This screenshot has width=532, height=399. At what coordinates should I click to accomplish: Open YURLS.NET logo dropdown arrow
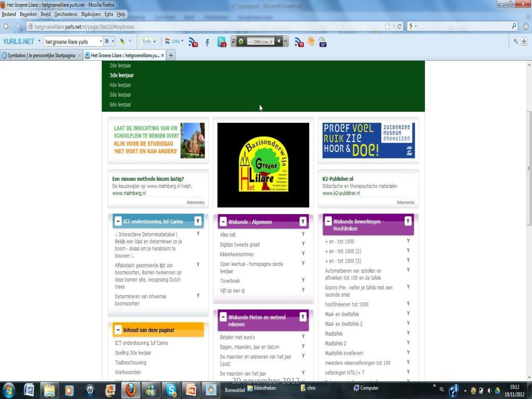click(39, 41)
